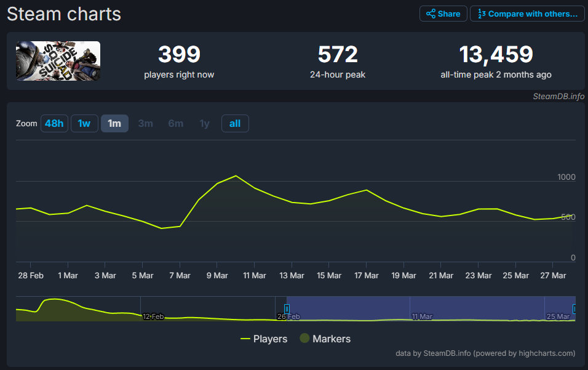
Task: Click the SteamDB.info watermark below the stats
Action: click(x=558, y=96)
